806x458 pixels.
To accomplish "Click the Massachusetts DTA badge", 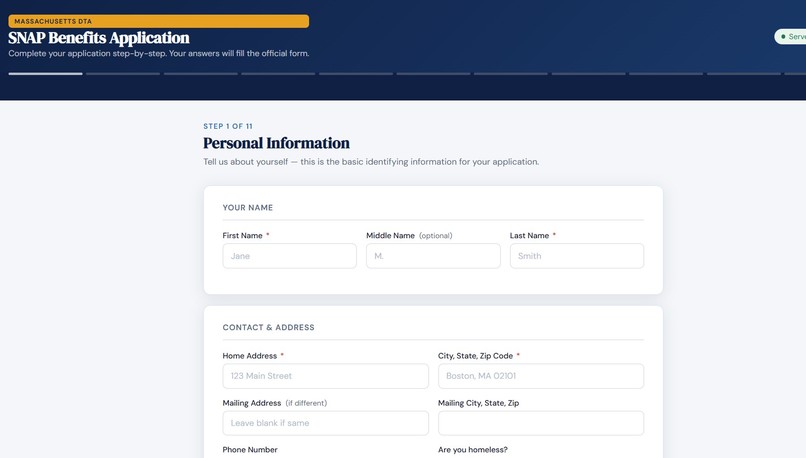I will point(158,21).
